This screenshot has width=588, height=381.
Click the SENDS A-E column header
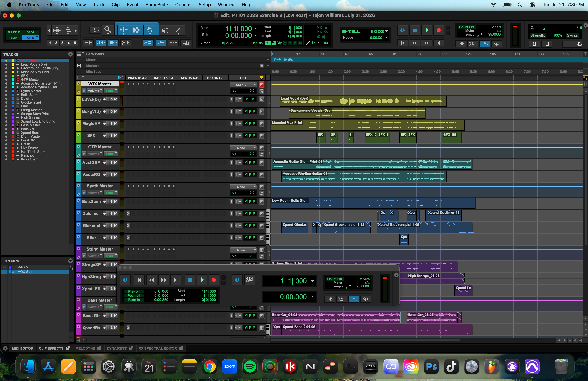[189, 78]
